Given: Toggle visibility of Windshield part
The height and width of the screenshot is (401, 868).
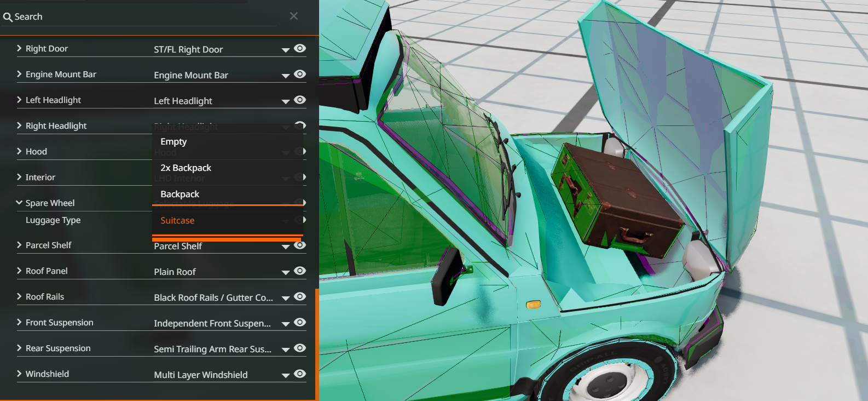Looking at the screenshot, I should [x=300, y=374].
